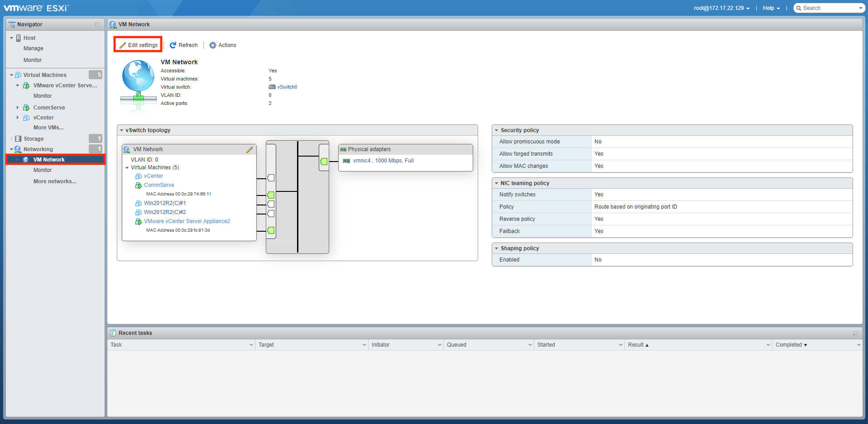This screenshot has height=424, width=868.
Task: Select Monitor under VM Network in Navigator
Action: (43, 170)
